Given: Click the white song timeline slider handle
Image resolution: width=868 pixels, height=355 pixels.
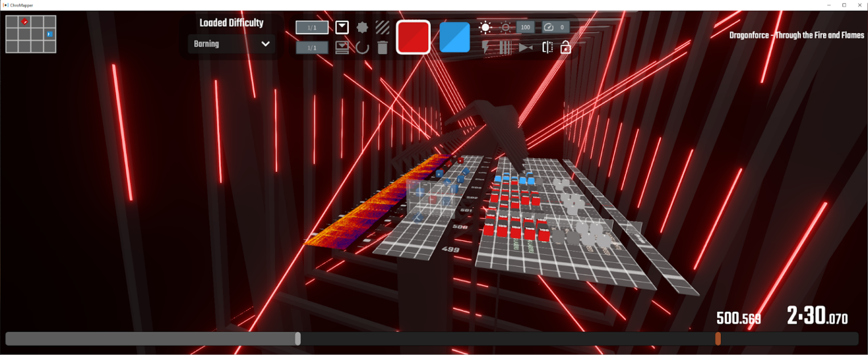Looking at the screenshot, I should tap(298, 339).
